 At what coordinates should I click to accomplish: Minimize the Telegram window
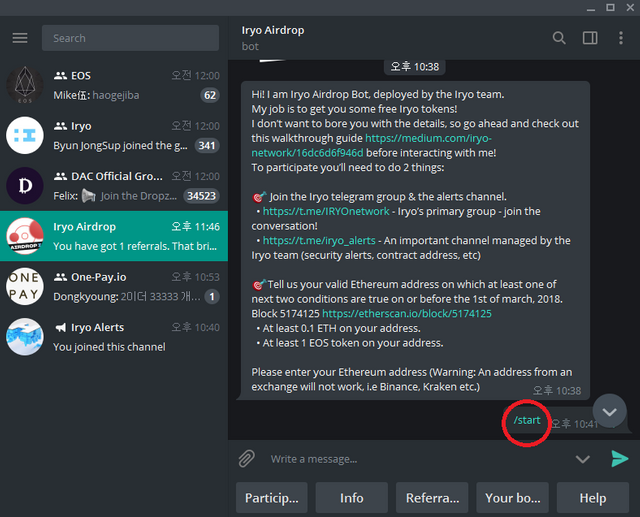pyautogui.click(x=591, y=8)
